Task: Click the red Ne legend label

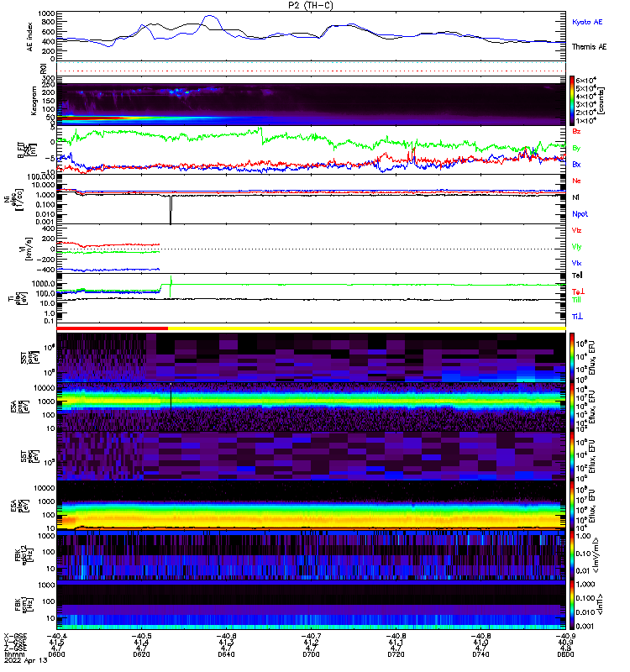Action: (x=576, y=181)
